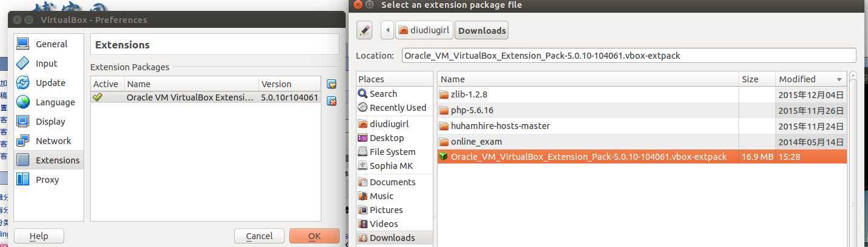Click Downloads path bar button
The image size is (868, 247).
(481, 30)
